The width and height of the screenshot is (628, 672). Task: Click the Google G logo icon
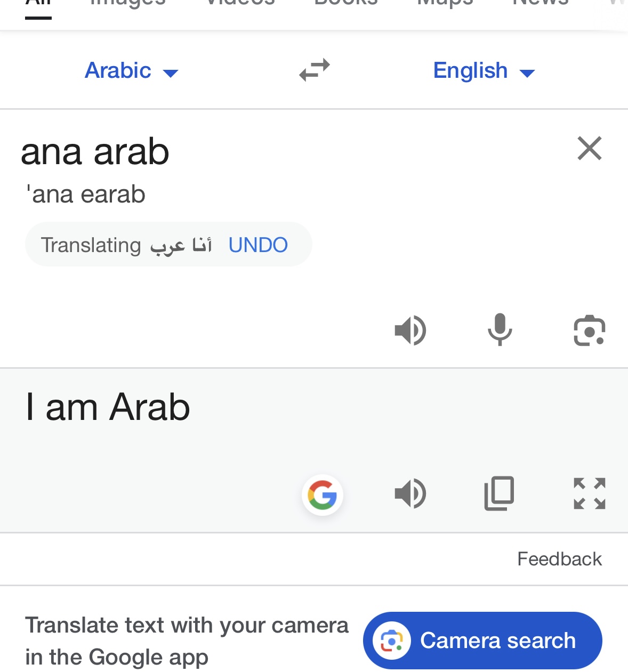pyautogui.click(x=323, y=495)
